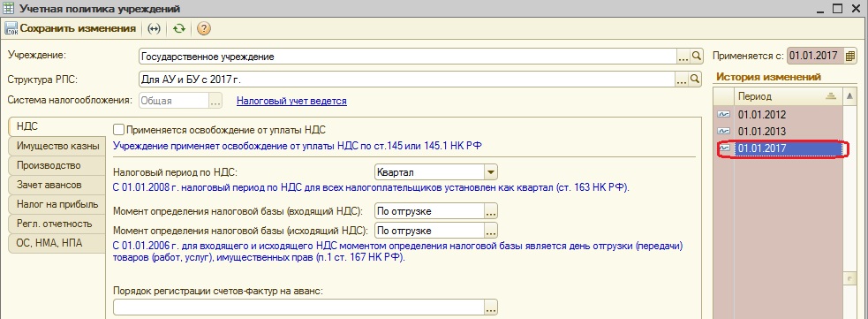Click the Структура РПС input field
Screen dimensions: 868x319
click(x=407, y=80)
